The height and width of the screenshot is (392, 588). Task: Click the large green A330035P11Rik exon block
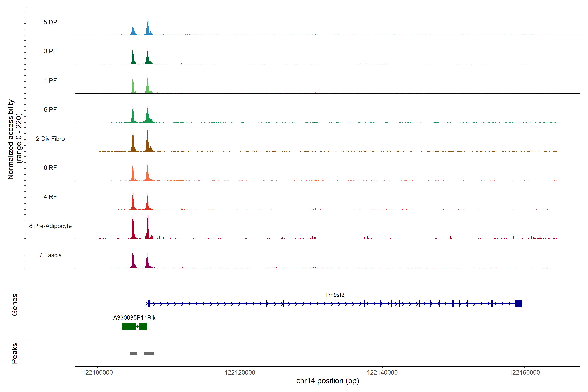pyautogui.click(x=129, y=327)
